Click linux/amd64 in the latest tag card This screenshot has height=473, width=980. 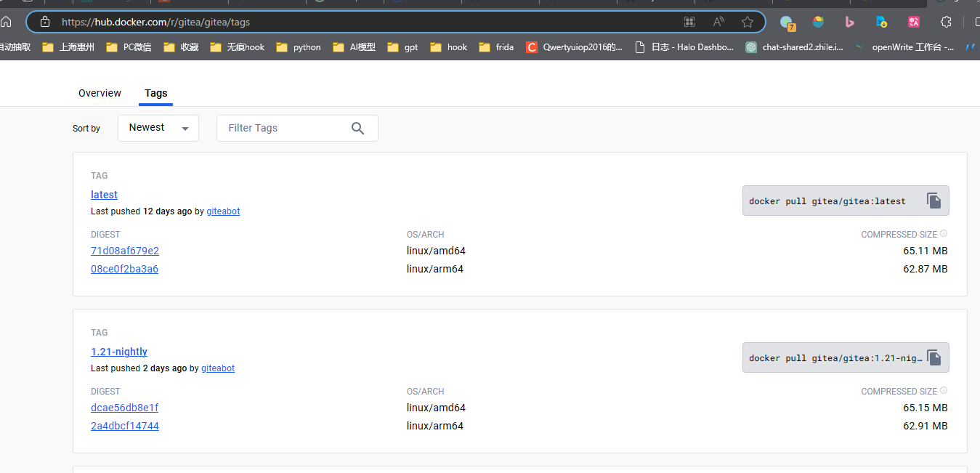point(436,251)
